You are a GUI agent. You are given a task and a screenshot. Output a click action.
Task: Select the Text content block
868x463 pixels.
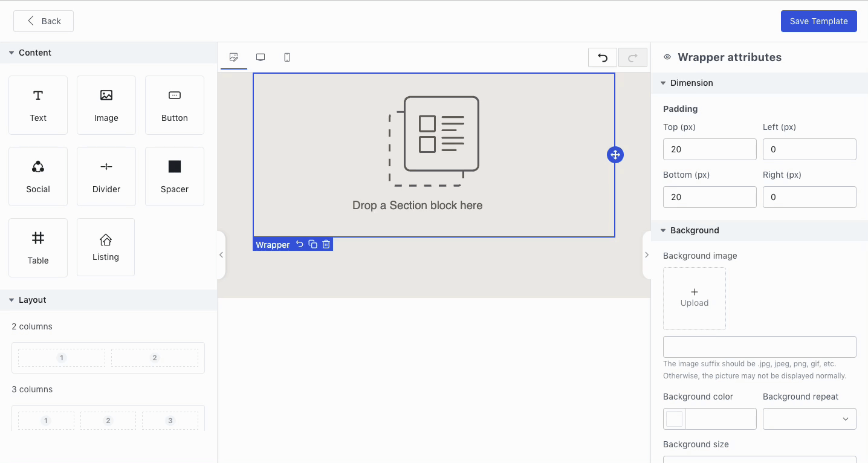38,105
